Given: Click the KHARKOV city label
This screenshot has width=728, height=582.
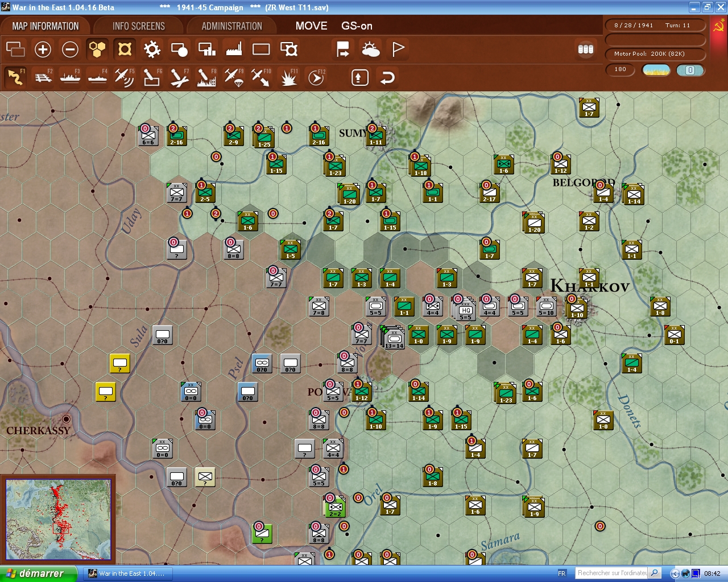Looking at the screenshot, I should (x=590, y=286).
